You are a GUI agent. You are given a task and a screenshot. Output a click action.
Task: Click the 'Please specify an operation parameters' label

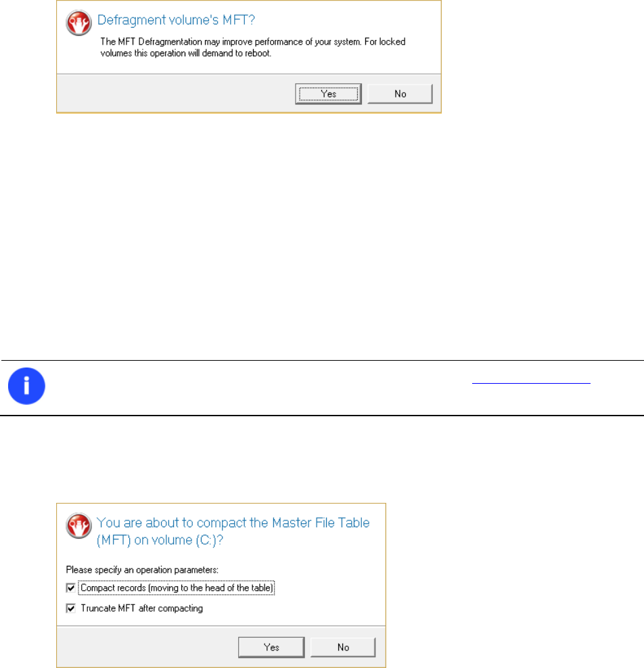(x=142, y=570)
